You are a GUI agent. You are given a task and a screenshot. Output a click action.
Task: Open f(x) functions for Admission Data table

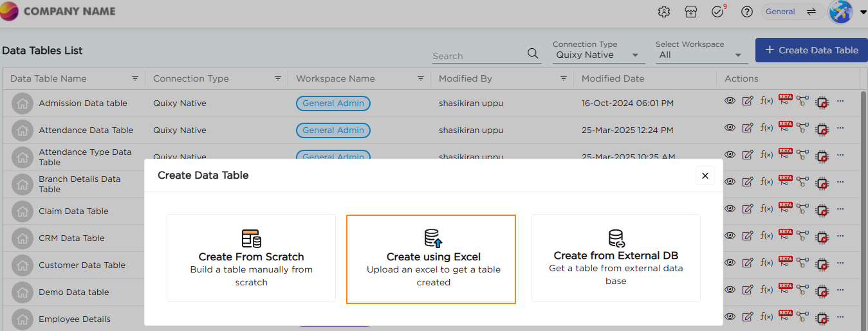coord(766,101)
